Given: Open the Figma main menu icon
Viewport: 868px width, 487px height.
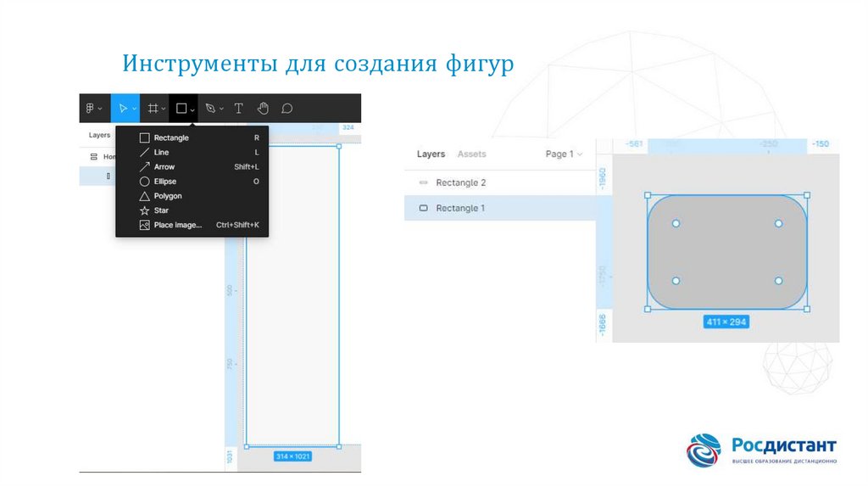Looking at the screenshot, I should [x=90, y=109].
